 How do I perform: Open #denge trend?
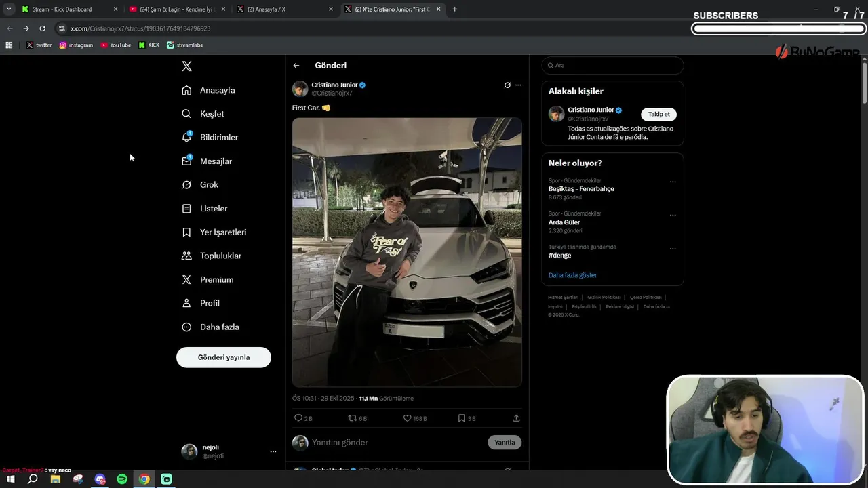click(560, 256)
